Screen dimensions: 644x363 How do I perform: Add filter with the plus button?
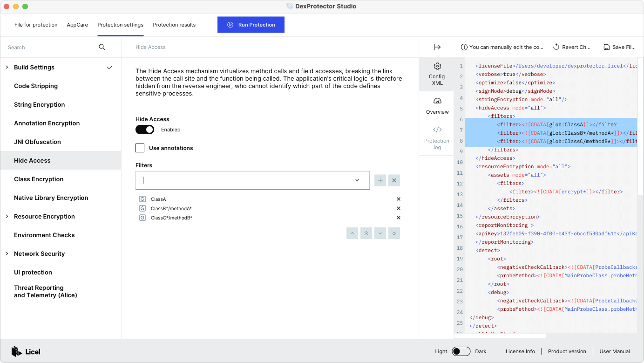(x=380, y=180)
